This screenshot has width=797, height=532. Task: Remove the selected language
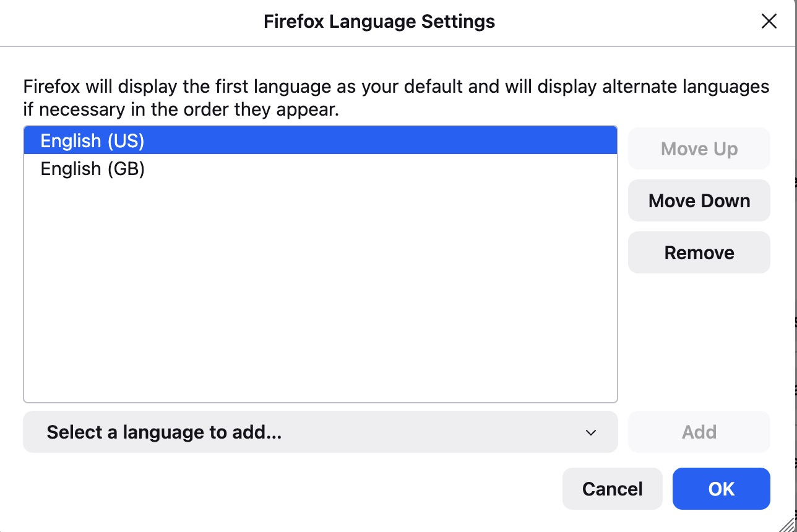tap(699, 252)
